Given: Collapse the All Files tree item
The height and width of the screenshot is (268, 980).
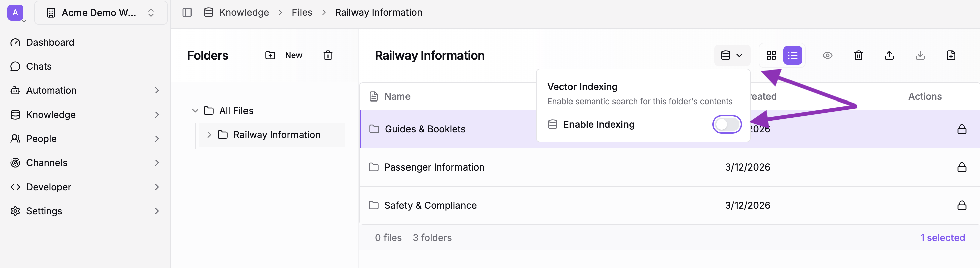Looking at the screenshot, I should click(x=195, y=110).
